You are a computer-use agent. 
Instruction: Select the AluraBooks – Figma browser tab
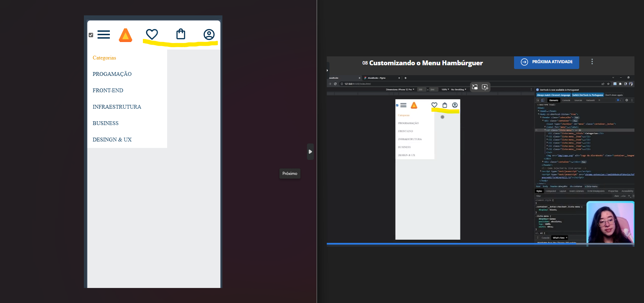pyautogui.click(x=382, y=78)
